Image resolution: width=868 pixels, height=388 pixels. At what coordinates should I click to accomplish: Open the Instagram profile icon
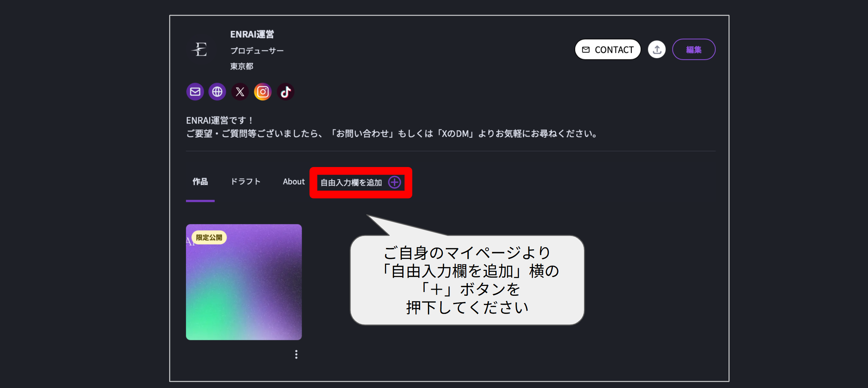click(x=263, y=92)
